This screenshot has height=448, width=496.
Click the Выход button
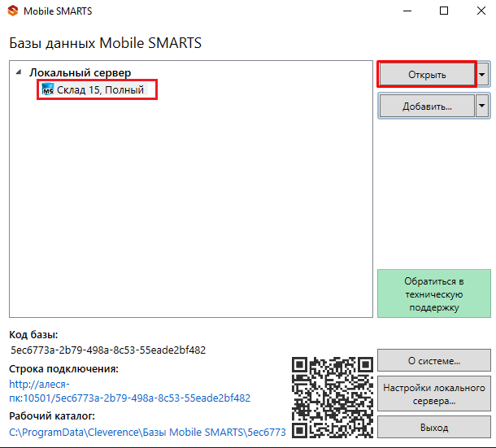pyautogui.click(x=434, y=428)
